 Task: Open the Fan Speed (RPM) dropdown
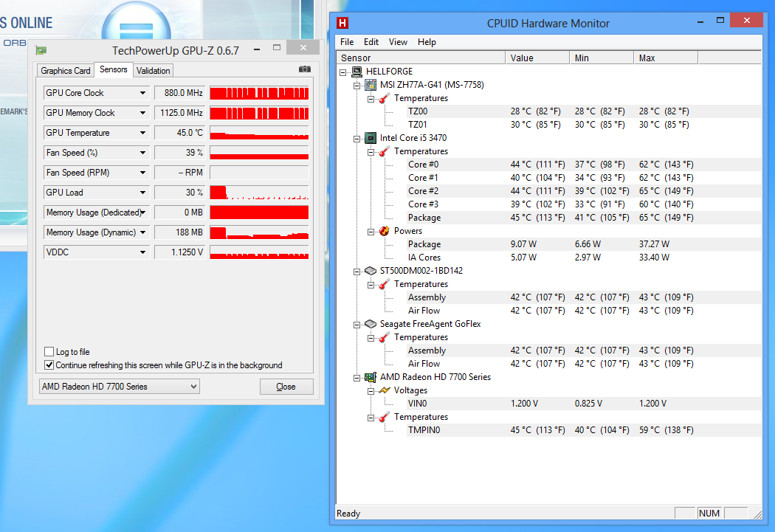(x=142, y=173)
